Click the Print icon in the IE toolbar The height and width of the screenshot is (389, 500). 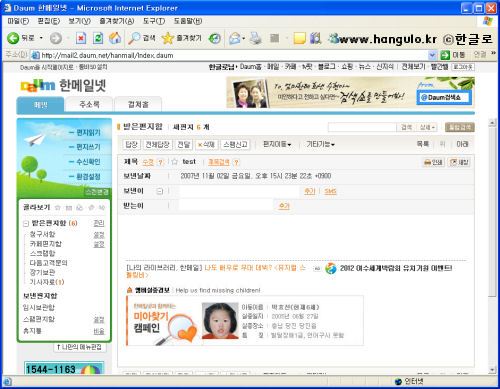click(x=256, y=38)
